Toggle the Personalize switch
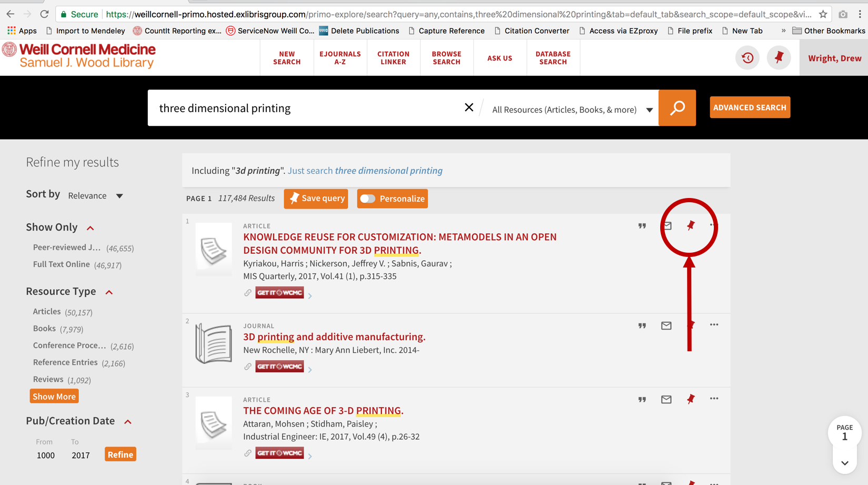 [368, 199]
